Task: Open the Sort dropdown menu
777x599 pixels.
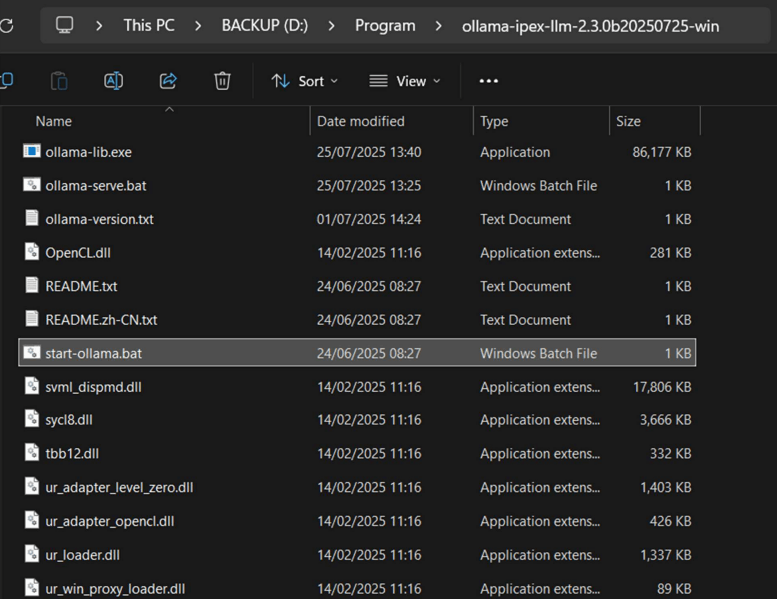Action: [305, 81]
